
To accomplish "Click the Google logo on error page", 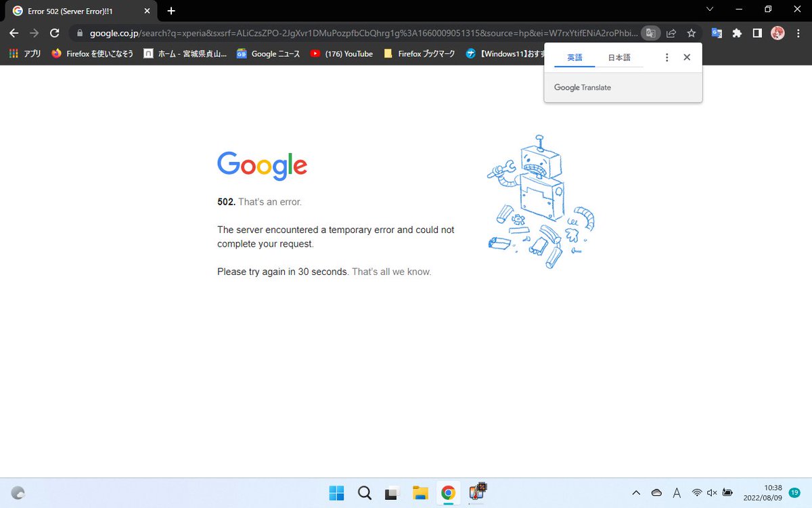I will coord(262,166).
